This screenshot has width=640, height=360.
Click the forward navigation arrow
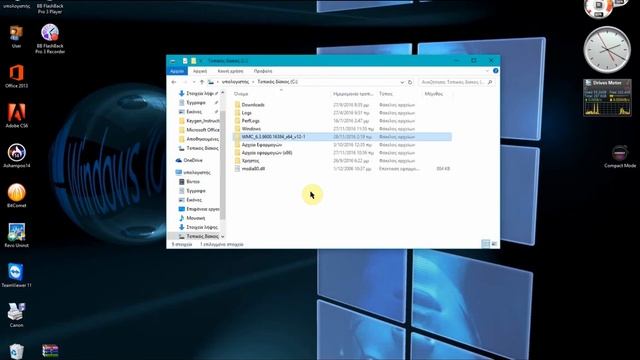click(184, 82)
